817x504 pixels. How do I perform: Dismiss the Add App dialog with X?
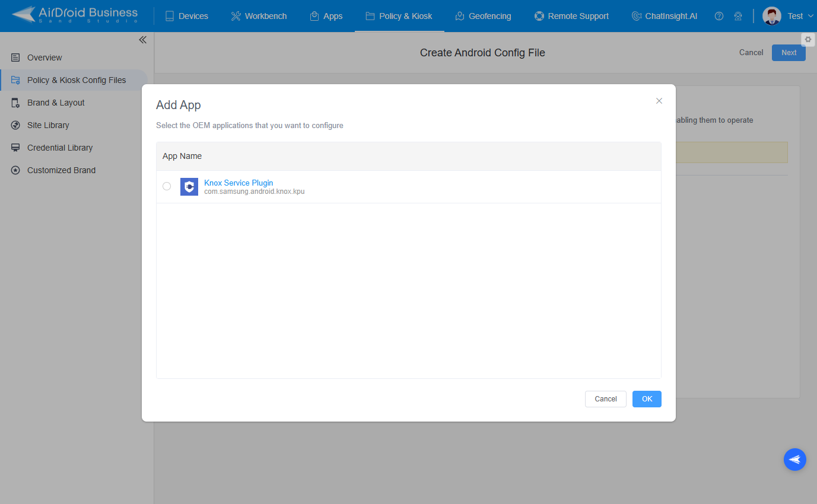[x=659, y=101]
